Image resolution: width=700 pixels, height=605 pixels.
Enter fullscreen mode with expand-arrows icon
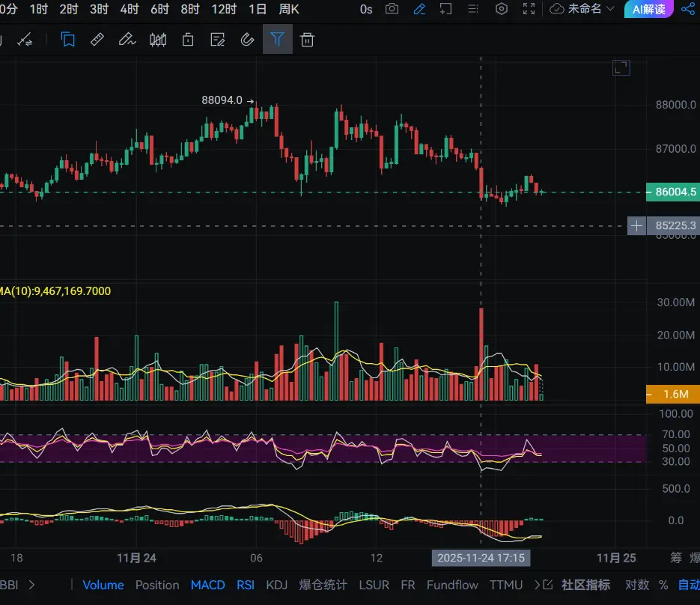[x=529, y=9]
